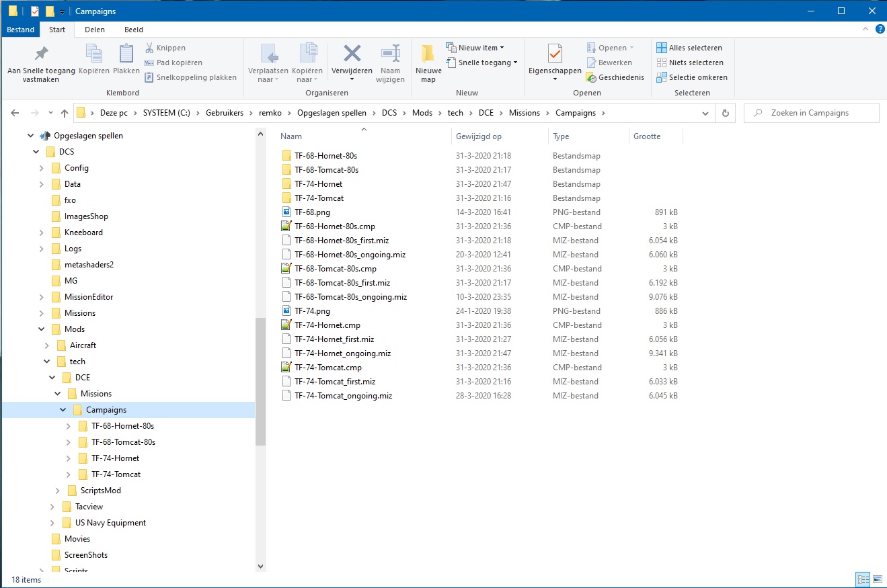Click the properties icon in title bar quick access
This screenshot has height=588, width=887.
(35, 11)
